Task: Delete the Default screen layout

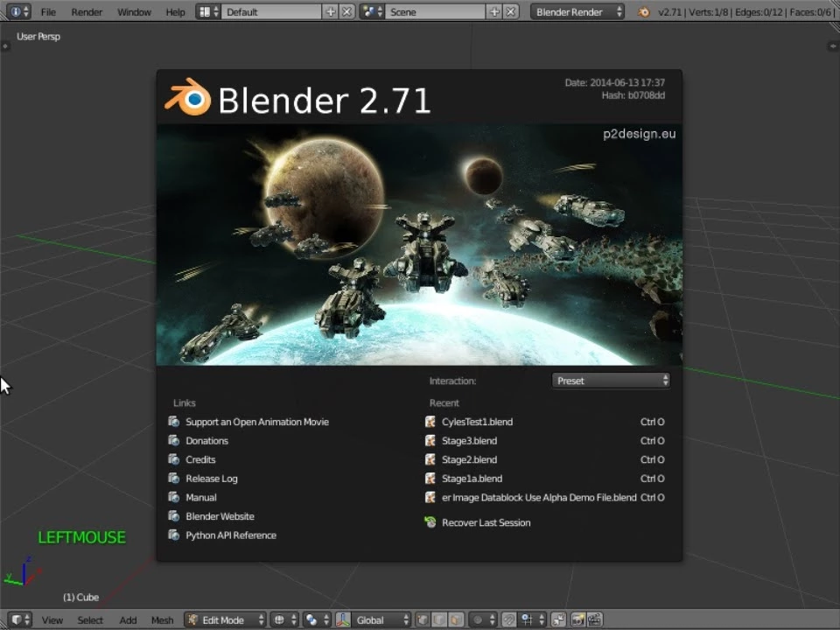Action: tap(347, 11)
